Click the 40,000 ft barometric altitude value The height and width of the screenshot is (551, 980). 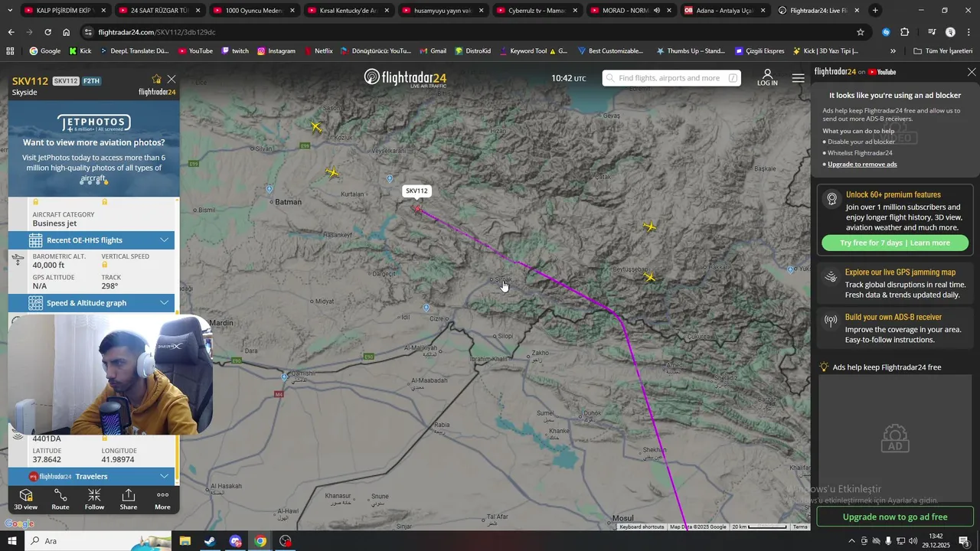point(48,265)
